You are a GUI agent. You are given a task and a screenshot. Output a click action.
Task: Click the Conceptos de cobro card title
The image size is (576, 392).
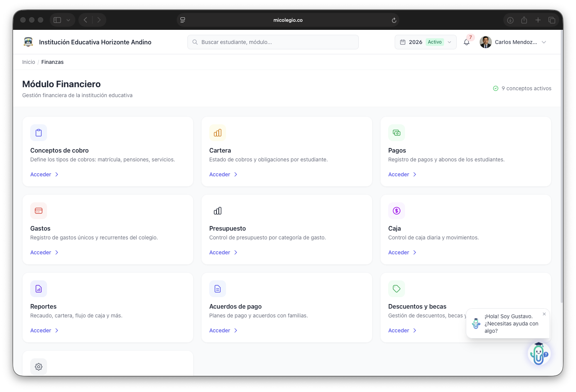coord(60,151)
